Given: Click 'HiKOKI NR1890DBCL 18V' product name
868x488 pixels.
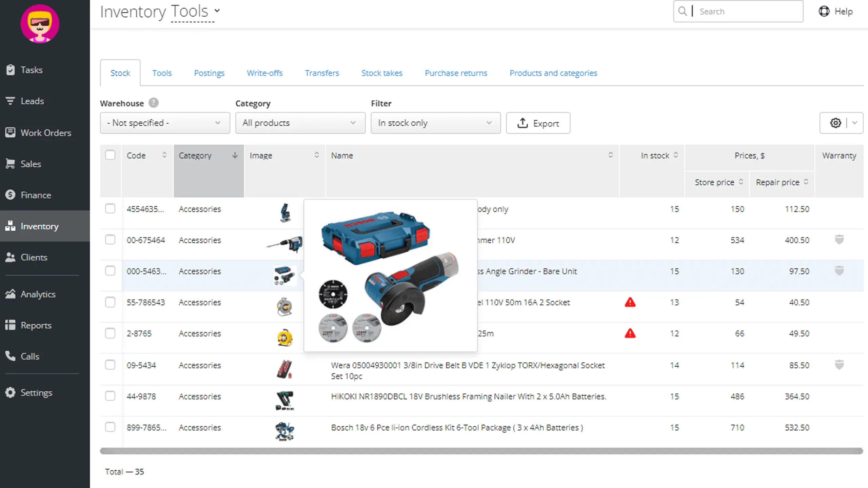Looking at the screenshot, I should click(469, 396).
